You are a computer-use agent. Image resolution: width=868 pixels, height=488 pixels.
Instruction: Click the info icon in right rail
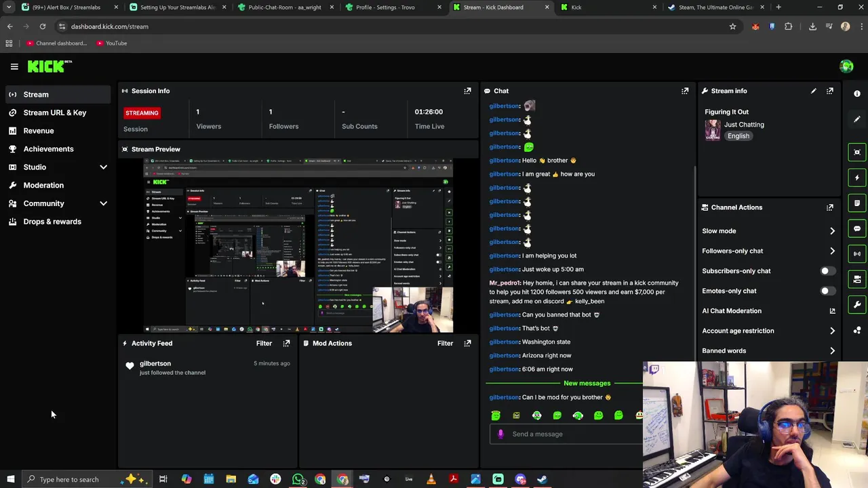click(x=857, y=94)
